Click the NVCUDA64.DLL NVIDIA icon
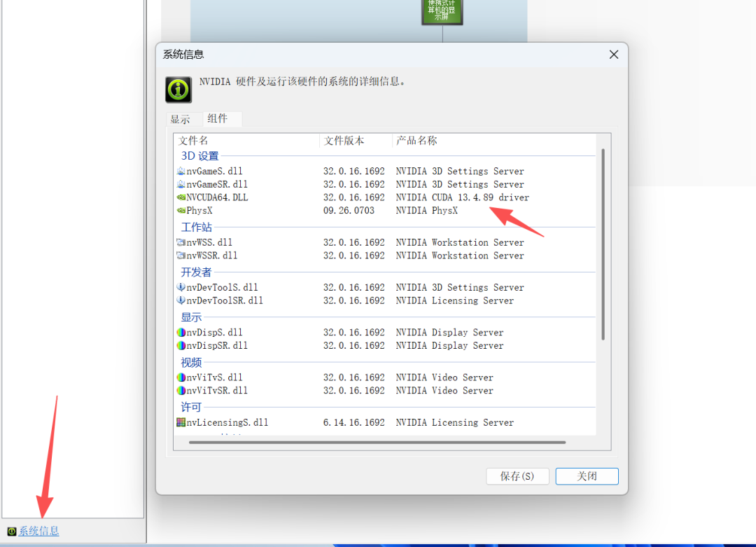 [x=181, y=198]
